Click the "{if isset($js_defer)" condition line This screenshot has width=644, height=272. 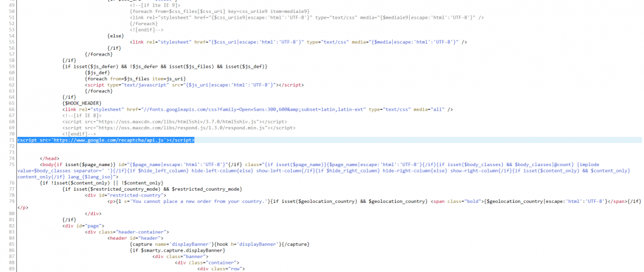[165, 66]
